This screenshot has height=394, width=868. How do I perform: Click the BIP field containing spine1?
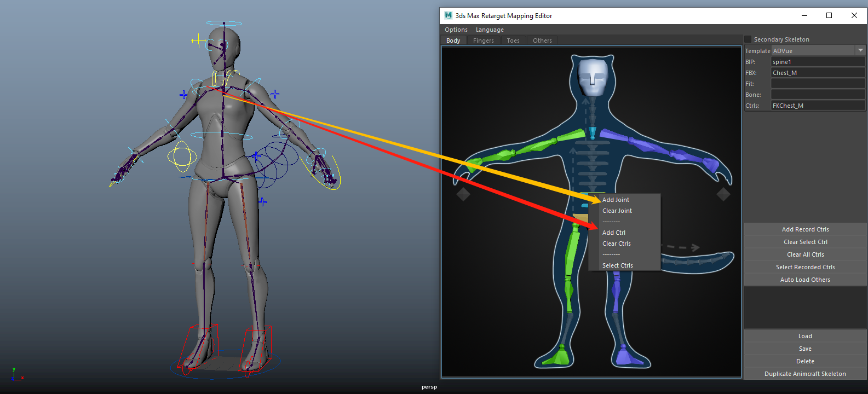point(818,62)
